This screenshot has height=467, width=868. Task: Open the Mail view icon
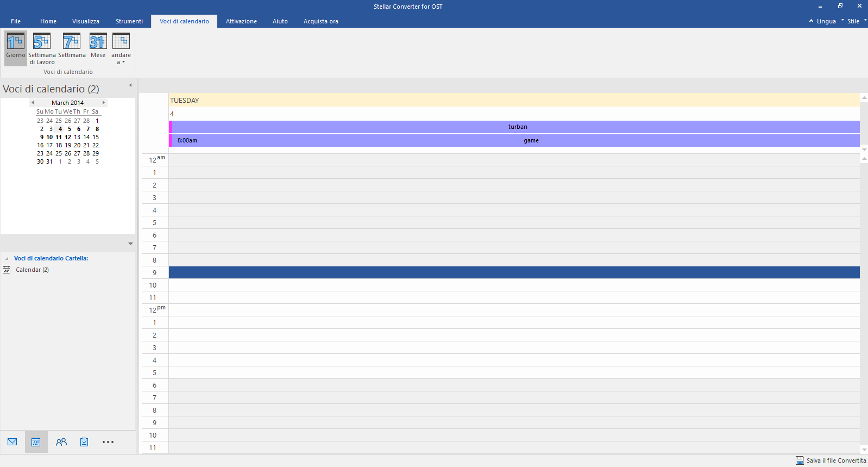coord(12,442)
